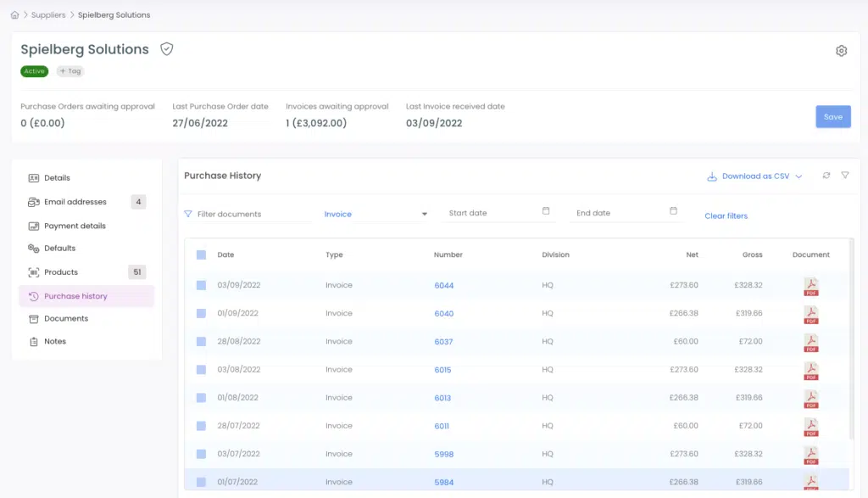This screenshot has height=498, width=868.
Task: Click the Filter documents funnel icon
Action: click(x=188, y=214)
